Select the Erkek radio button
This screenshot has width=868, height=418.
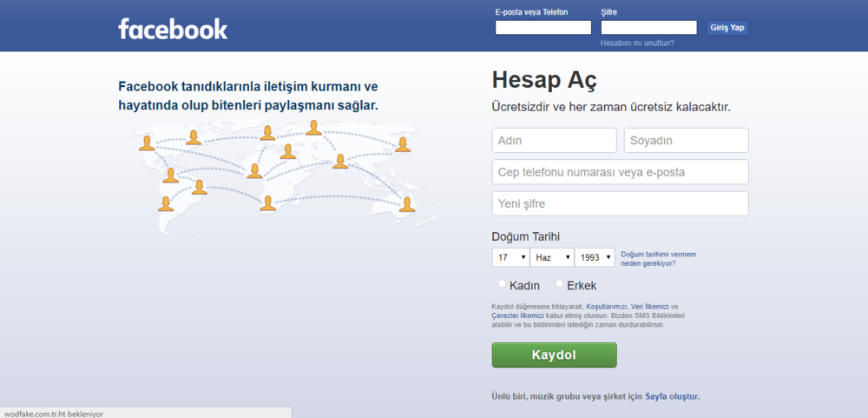(559, 284)
